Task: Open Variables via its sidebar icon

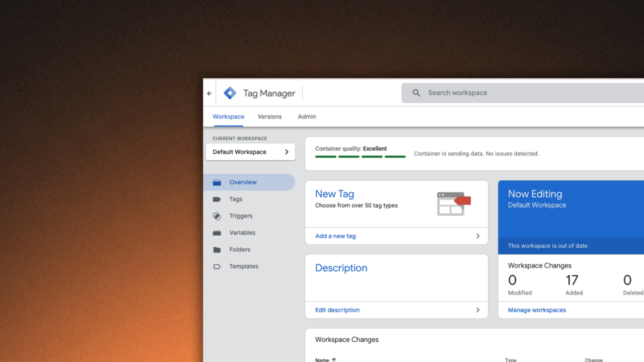Action: pos(217,233)
